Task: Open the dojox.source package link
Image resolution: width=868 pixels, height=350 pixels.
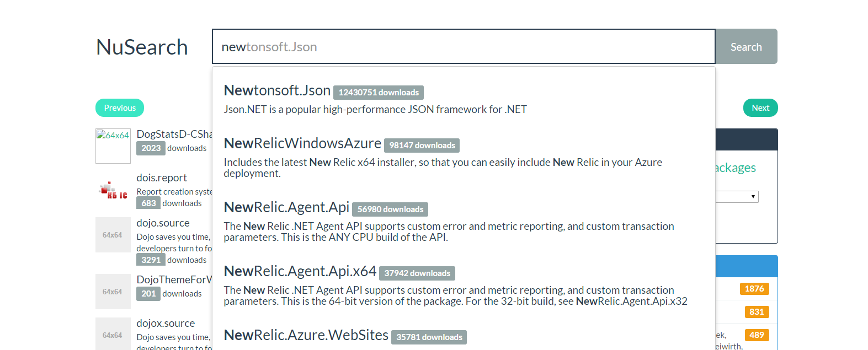Action: pos(166,324)
